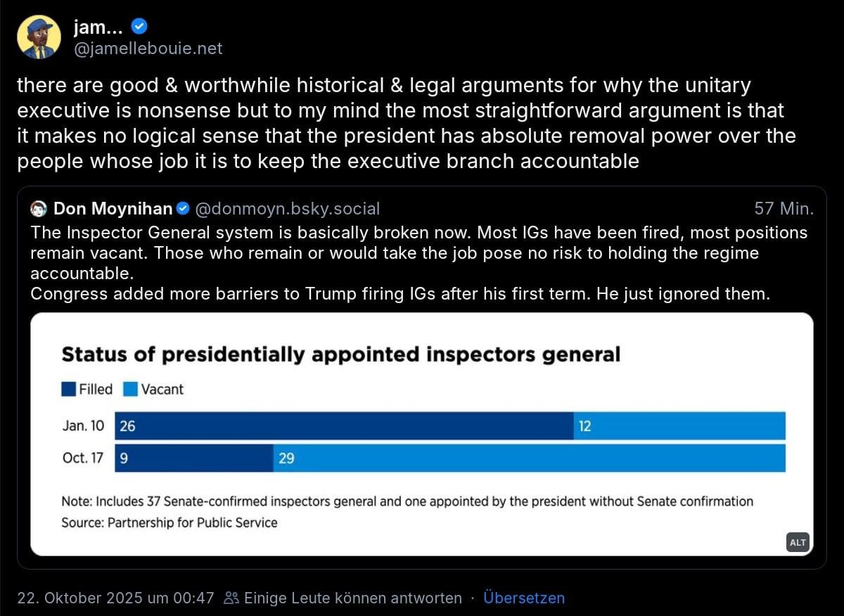Image resolution: width=844 pixels, height=616 pixels.
Task: Open the truncated "jam..." display name
Action: pyautogui.click(x=98, y=27)
